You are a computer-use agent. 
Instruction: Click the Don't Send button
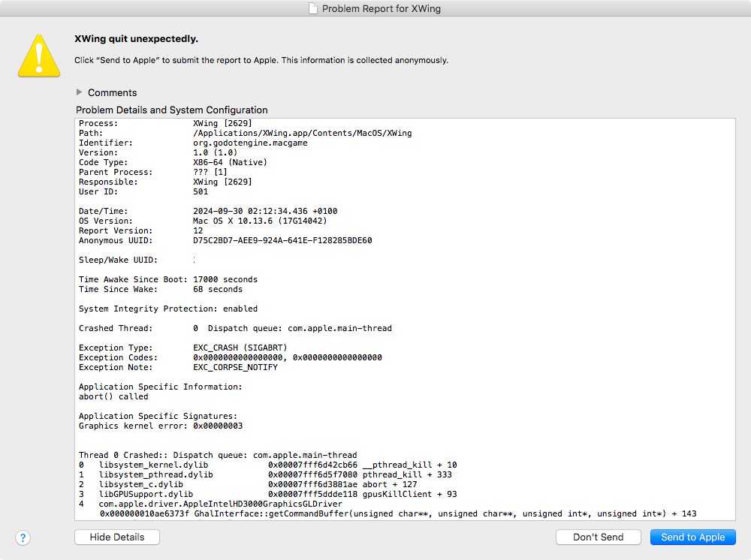pos(599,537)
